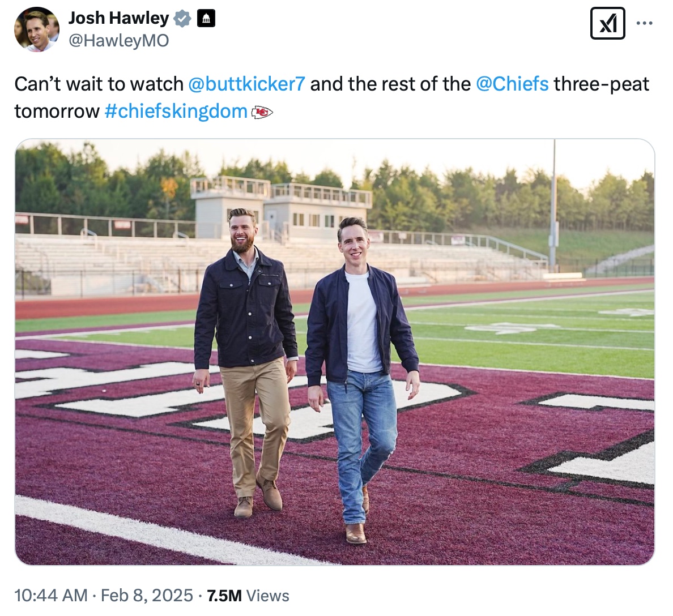Click the government official badge icon
The image size is (673, 616).
206,19
